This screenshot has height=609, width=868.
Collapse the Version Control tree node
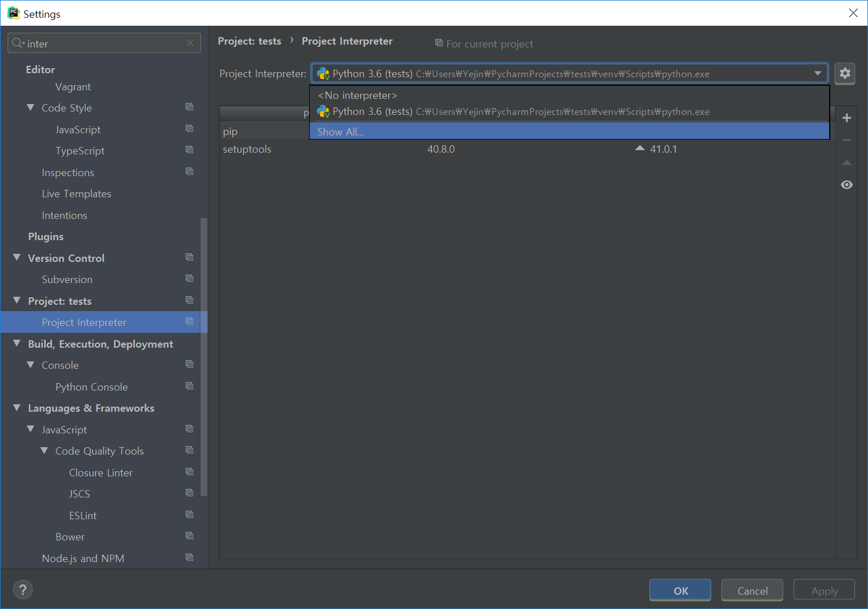(17, 258)
